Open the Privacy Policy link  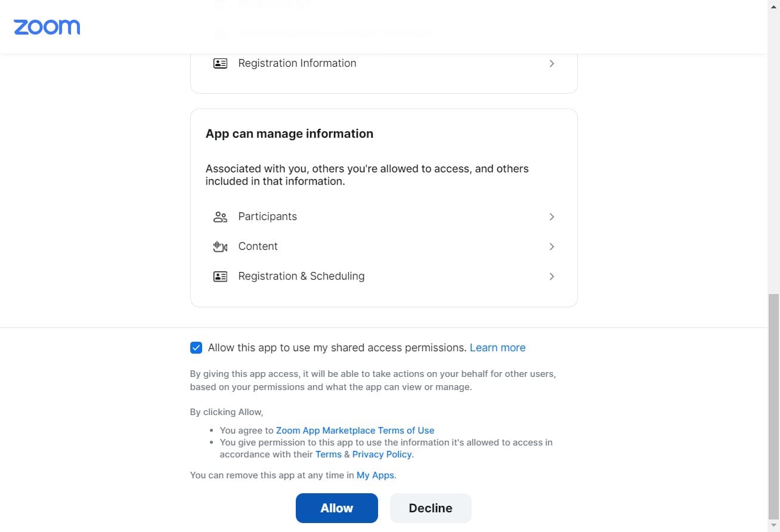point(382,454)
